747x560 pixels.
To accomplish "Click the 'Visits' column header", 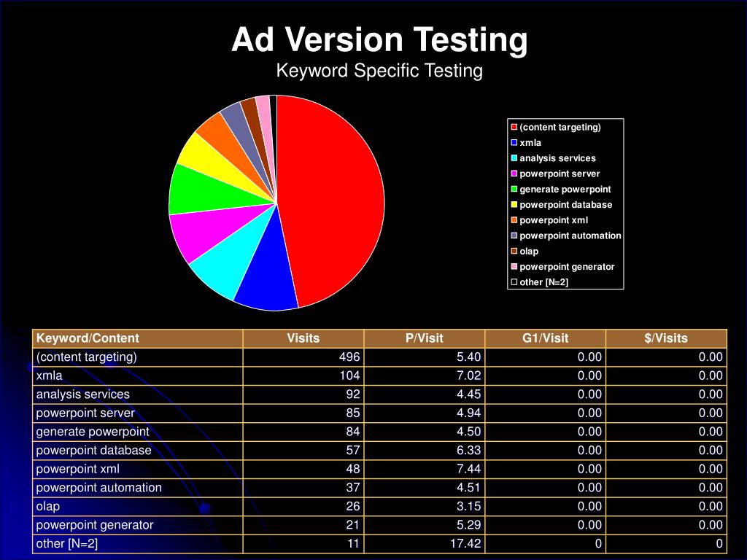I will click(303, 338).
